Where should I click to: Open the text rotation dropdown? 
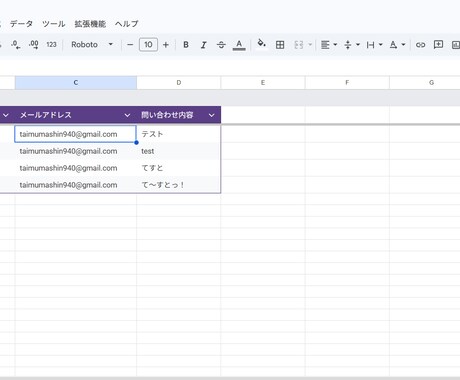click(x=397, y=45)
